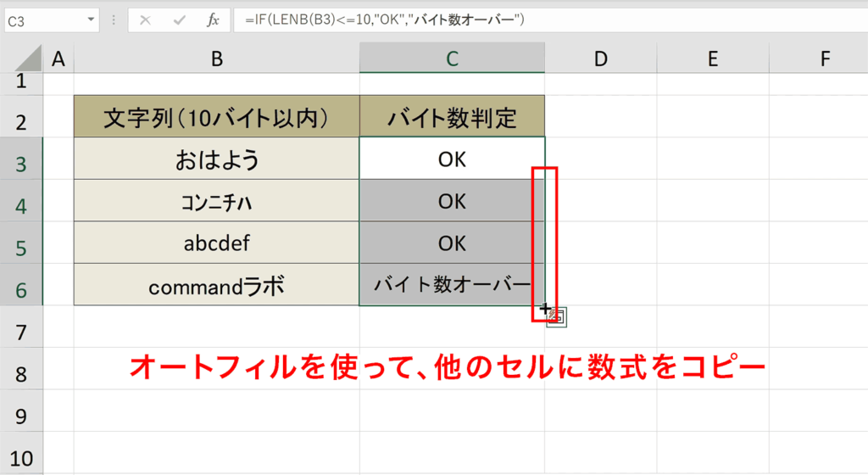Select cell containing commandラボ

pos(216,284)
